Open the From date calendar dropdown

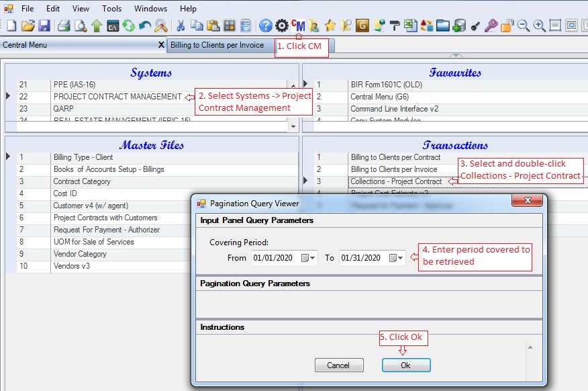(x=308, y=258)
